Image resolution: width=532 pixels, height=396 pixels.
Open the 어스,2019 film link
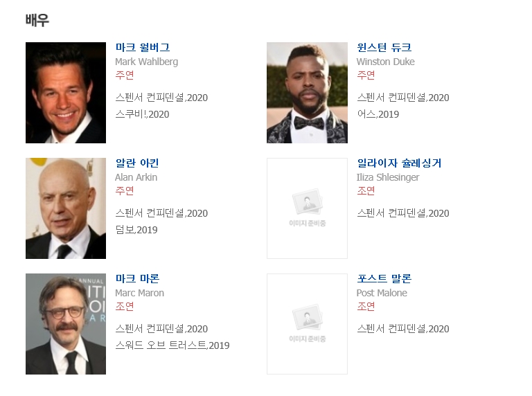(x=378, y=114)
